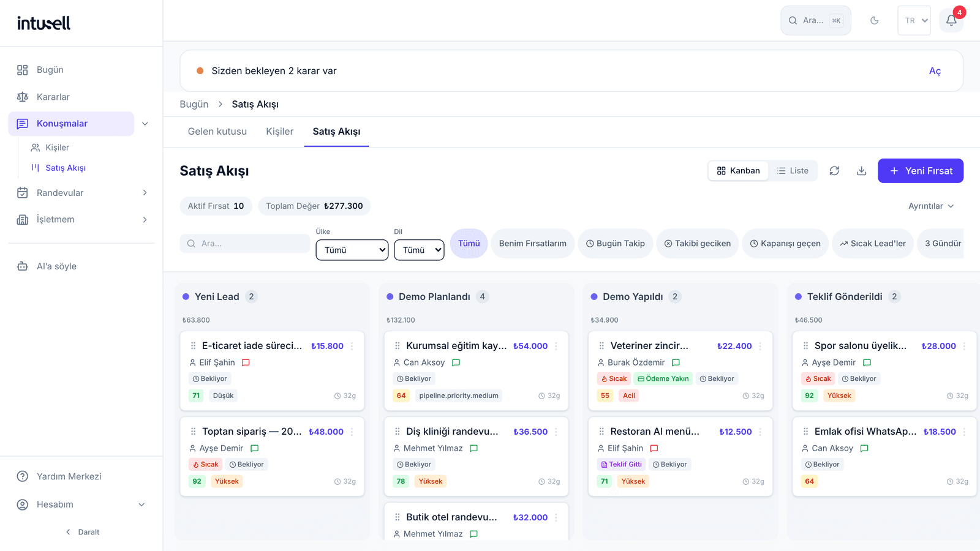Filter by Sıcak Lead'ler

873,244
